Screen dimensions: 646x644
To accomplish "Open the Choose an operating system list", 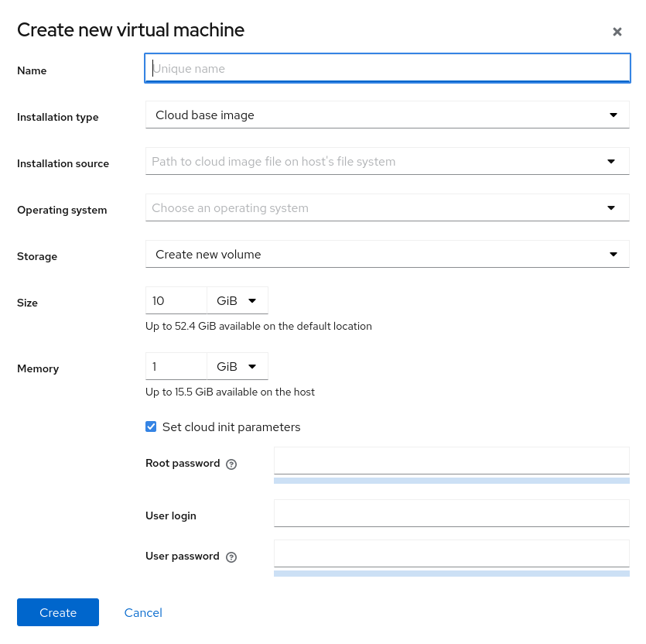I will tap(387, 207).
